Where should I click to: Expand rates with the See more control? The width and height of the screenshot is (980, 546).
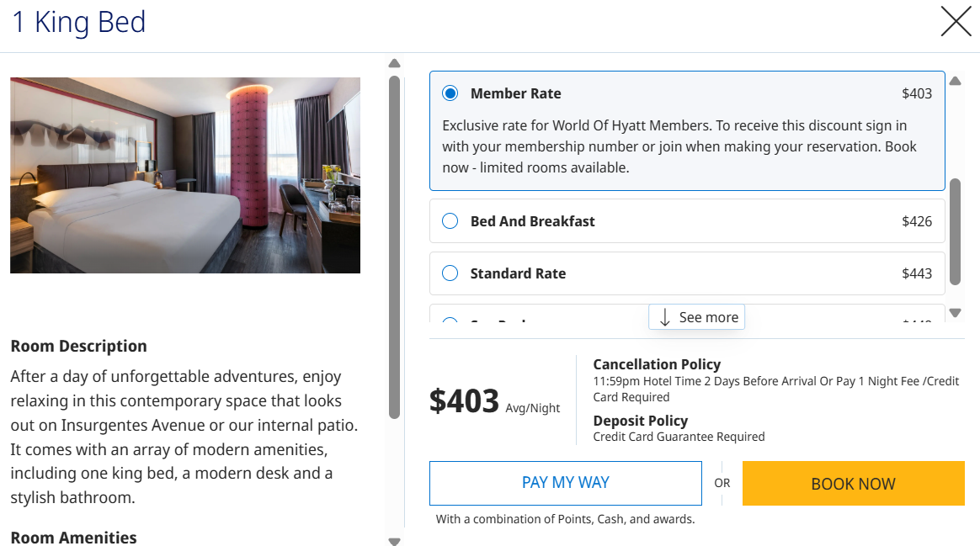click(x=696, y=316)
